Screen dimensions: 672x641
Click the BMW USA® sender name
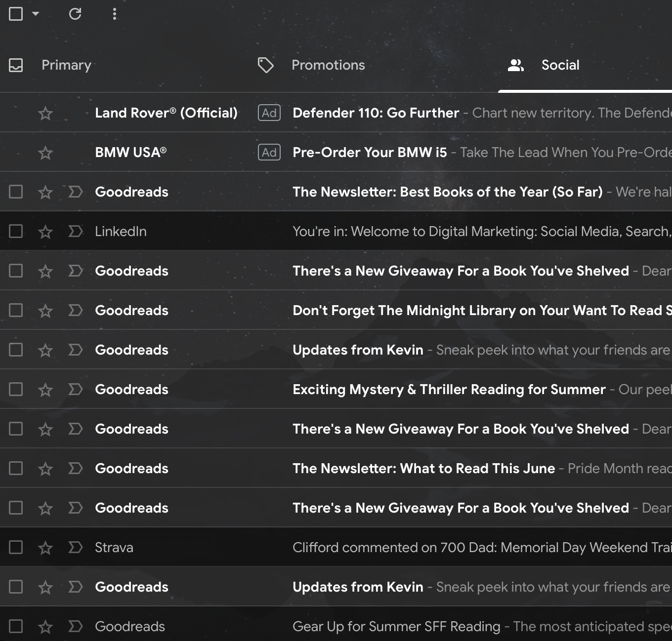coord(130,152)
